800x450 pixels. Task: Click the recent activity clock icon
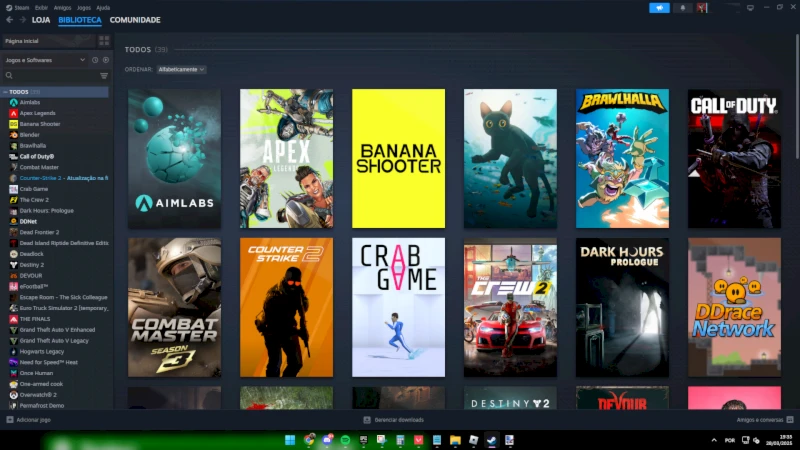(x=95, y=60)
